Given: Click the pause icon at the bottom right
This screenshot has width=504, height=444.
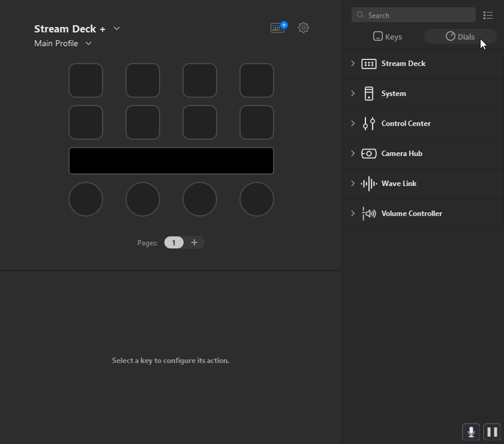Looking at the screenshot, I should pos(492,432).
